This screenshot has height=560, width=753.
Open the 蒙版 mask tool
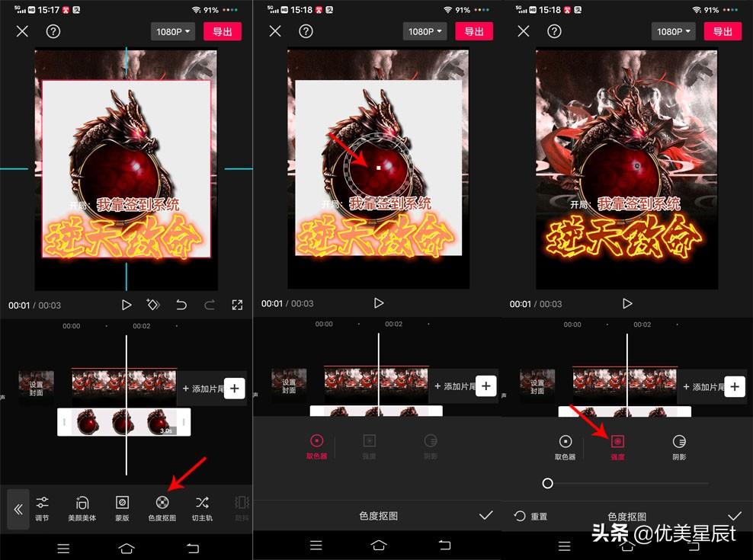pyautogui.click(x=122, y=509)
